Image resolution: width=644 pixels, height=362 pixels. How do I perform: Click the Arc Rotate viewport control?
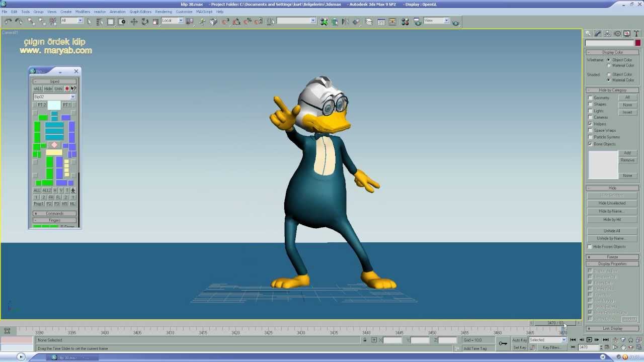click(x=631, y=347)
